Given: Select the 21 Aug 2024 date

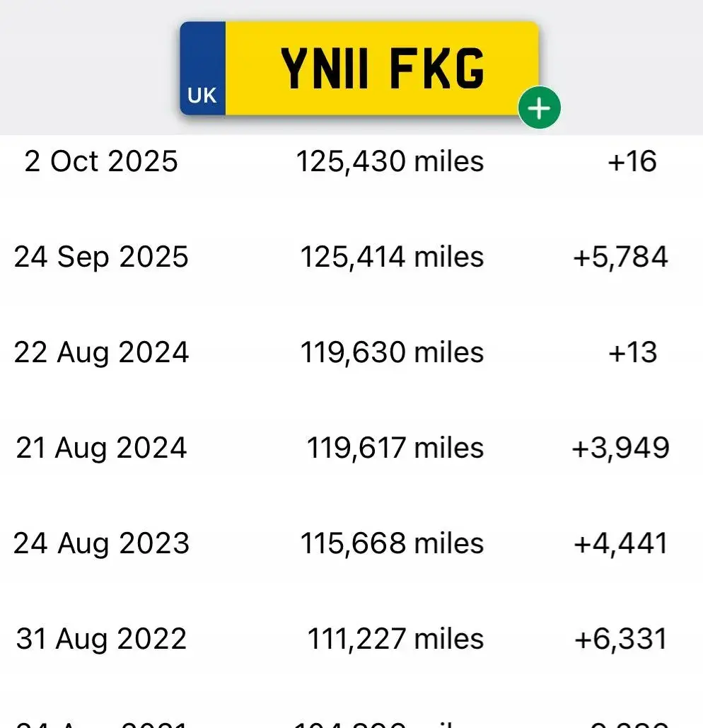Looking at the screenshot, I should pyautogui.click(x=101, y=449).
